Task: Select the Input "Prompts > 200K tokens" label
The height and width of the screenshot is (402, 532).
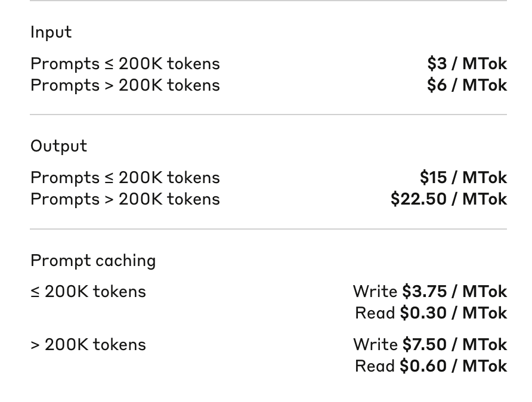Action: click(x=125, y=85)
